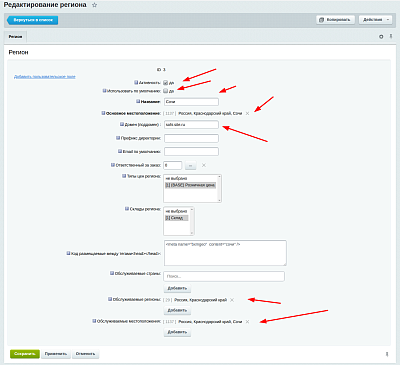Click help icon next to Типы цен региона
The image size is (400, 365).
pos(124,176)
